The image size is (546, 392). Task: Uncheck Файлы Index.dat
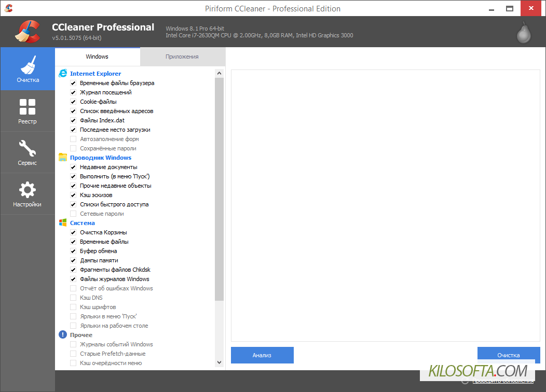(x=73, y=120)
